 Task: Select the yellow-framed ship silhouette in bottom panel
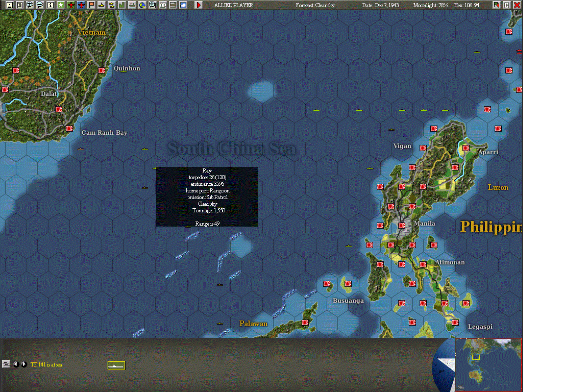point(116,365)
